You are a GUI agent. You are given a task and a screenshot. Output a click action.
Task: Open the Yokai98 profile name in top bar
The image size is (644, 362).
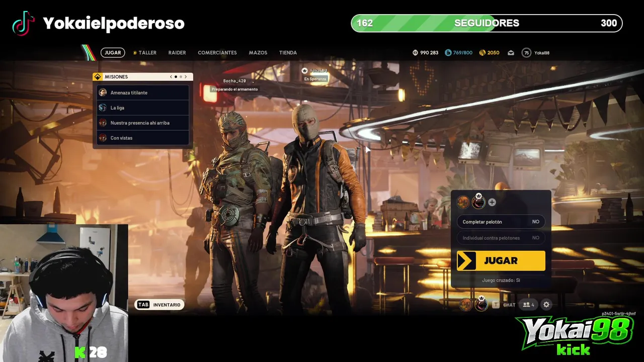tap(542, 52)
